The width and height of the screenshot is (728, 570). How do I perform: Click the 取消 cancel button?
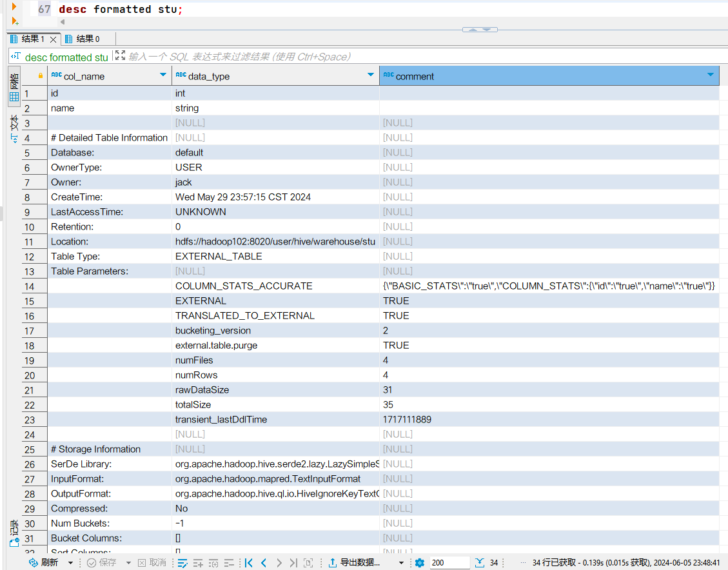tap(152, 562)
